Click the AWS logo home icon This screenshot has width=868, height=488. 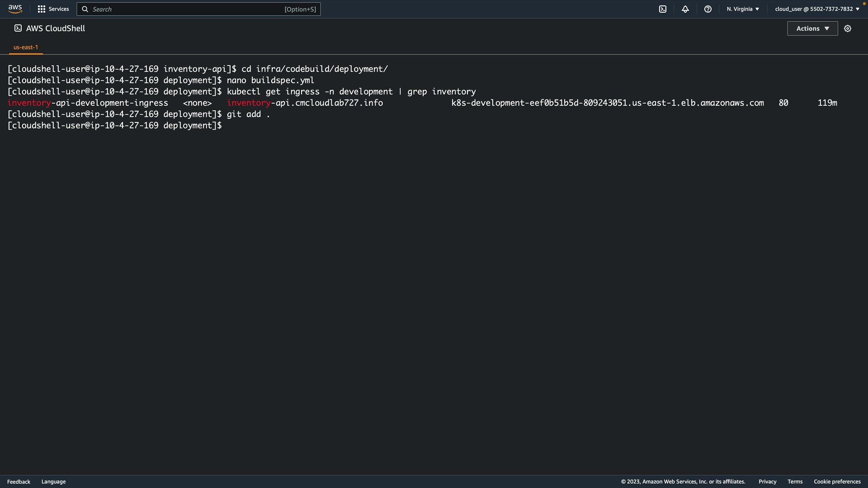tap(15, 9)
